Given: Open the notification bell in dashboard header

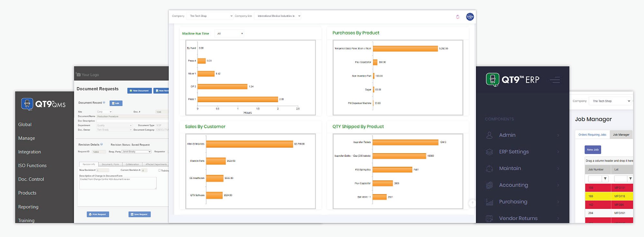Looking at the screenshot, I should point(458,16).
